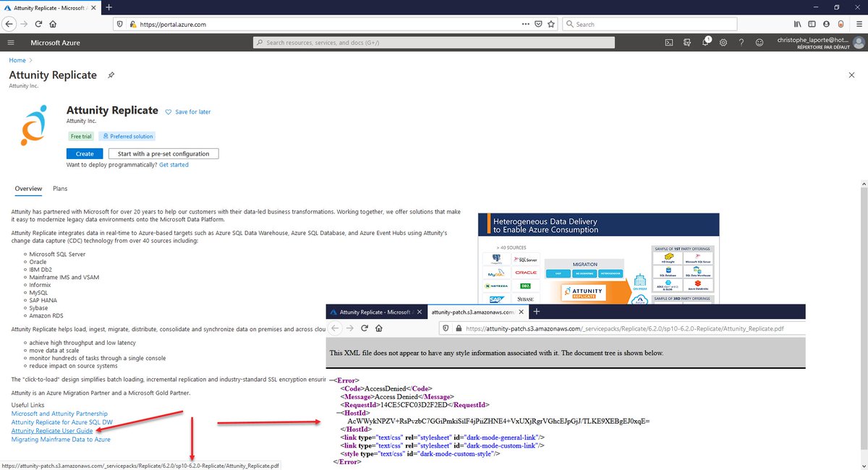Open Azure portal settings gear

723,43
